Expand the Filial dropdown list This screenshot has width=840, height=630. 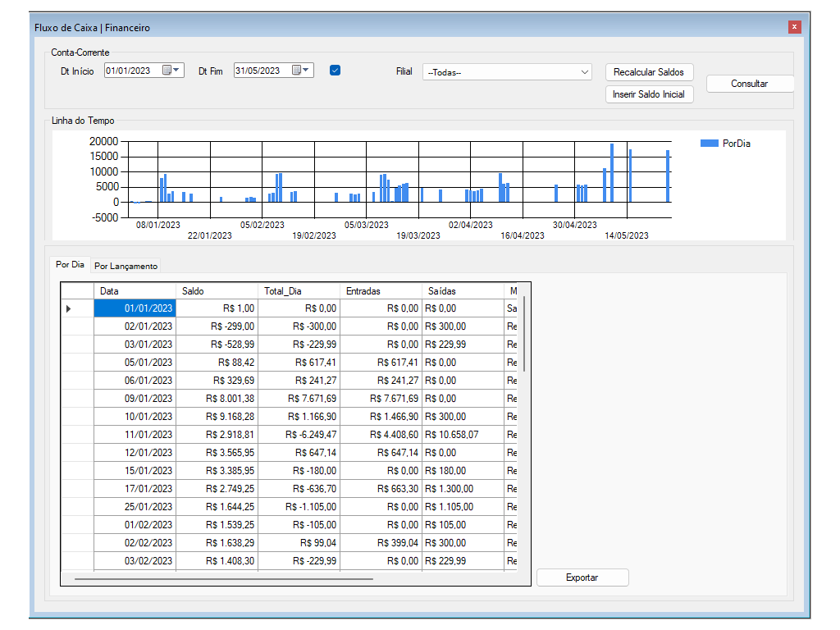coord(584,72)
